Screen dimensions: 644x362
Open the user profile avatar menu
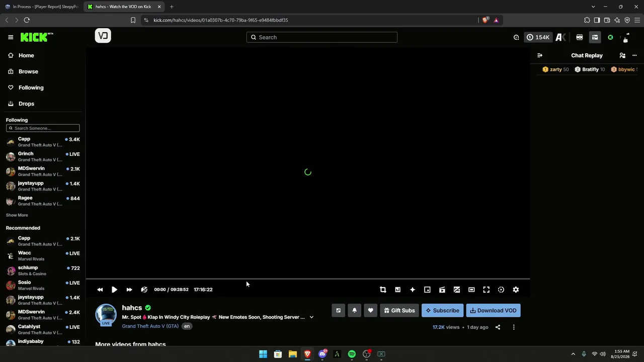[x=626, y=37]
